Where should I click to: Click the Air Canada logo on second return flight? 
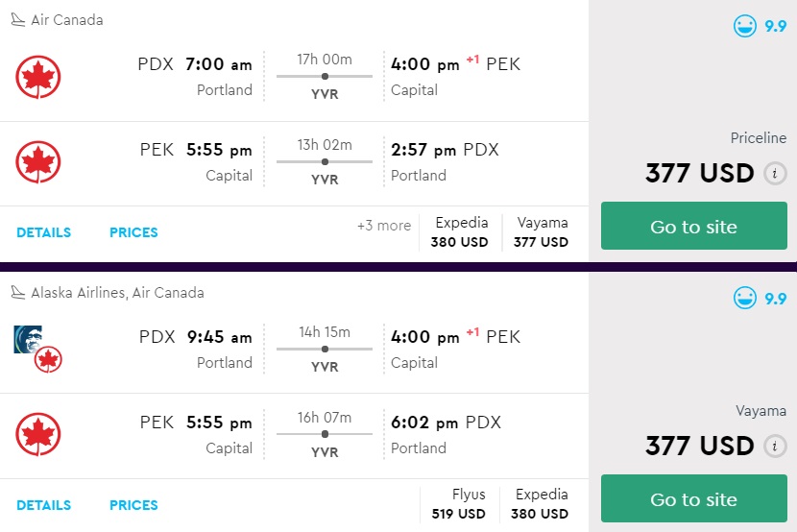pyautogui.click(x=38, y=434)
